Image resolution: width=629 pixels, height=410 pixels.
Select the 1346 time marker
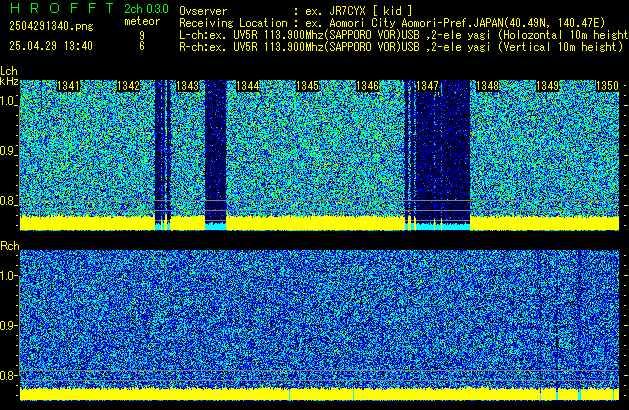click(x=367, y=86)
